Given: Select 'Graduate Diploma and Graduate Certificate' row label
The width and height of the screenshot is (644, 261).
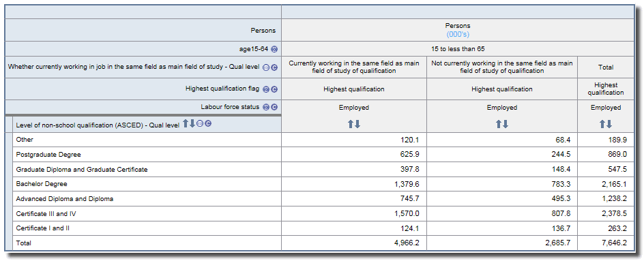Looking at the screenshot, I should pyautogui.click(x=82, y=169).
